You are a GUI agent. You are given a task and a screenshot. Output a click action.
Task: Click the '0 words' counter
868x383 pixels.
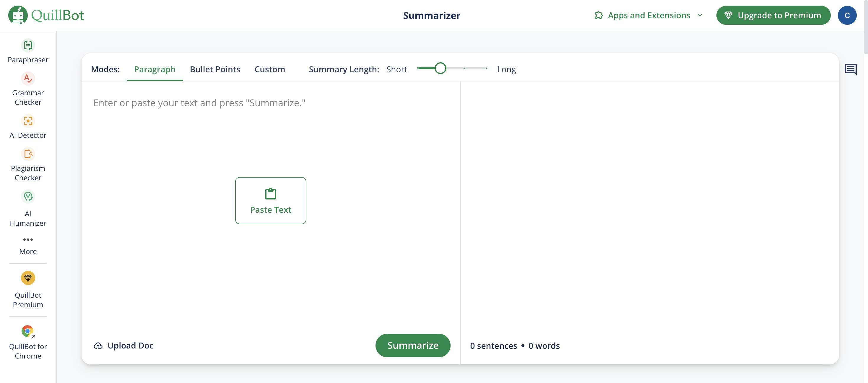click(544, 346)
